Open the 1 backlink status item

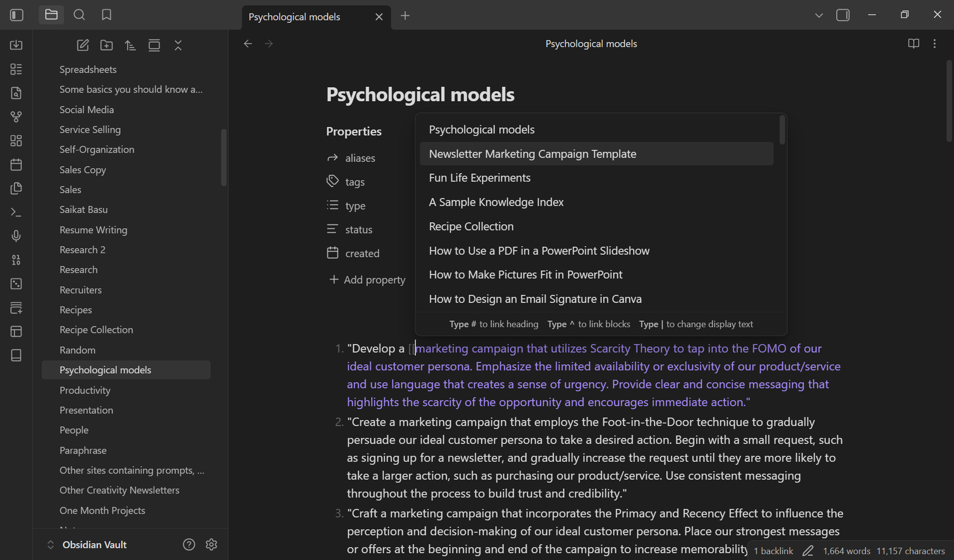tap(773, 551)
